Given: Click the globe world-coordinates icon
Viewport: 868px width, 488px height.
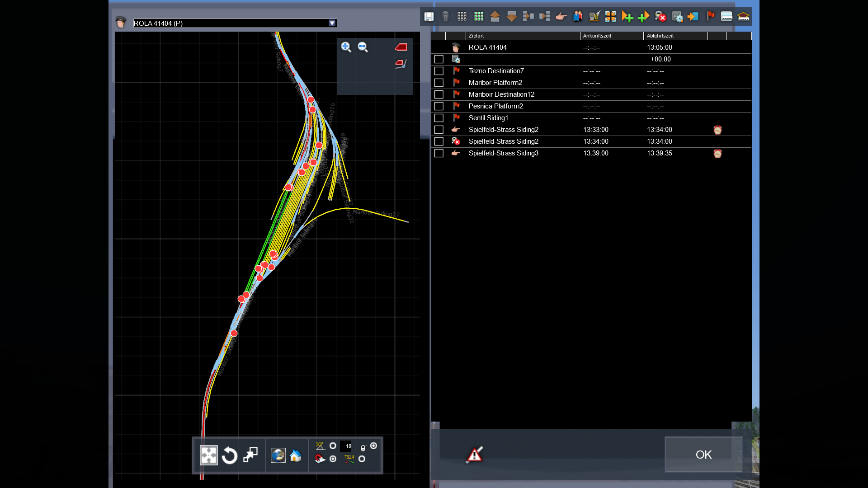Looking at the screenshot, I should pos(278,455).
